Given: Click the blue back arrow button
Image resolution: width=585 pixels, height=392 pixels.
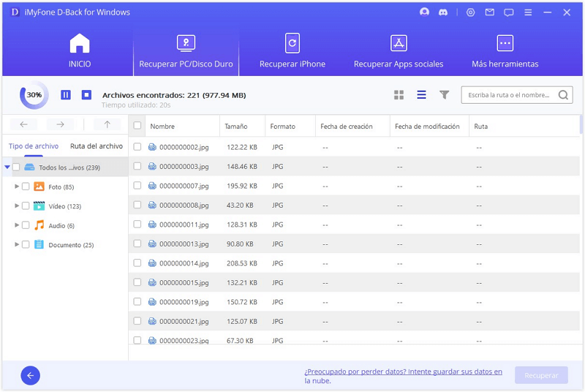Looking at the screenshot, I should [x=31, y=375].
